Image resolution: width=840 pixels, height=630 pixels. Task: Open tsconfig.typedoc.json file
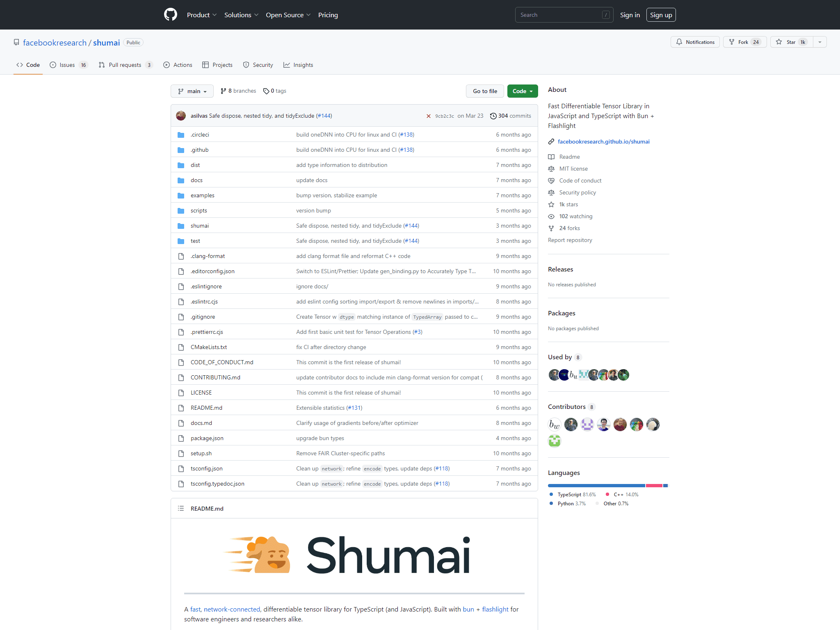[x=217, y=484]
